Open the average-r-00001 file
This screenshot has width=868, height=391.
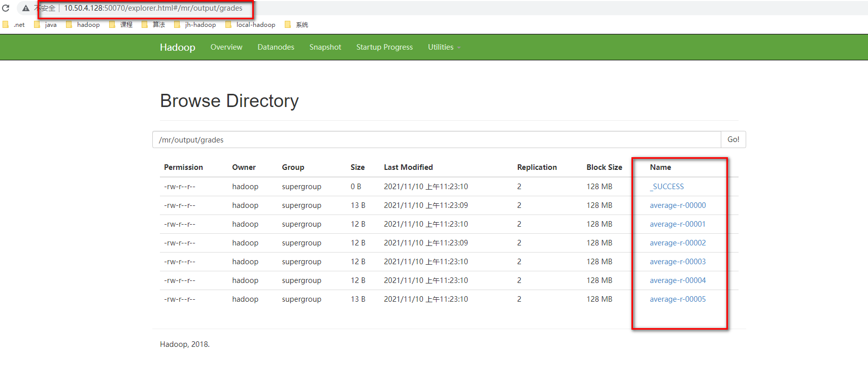click(678, 224)
